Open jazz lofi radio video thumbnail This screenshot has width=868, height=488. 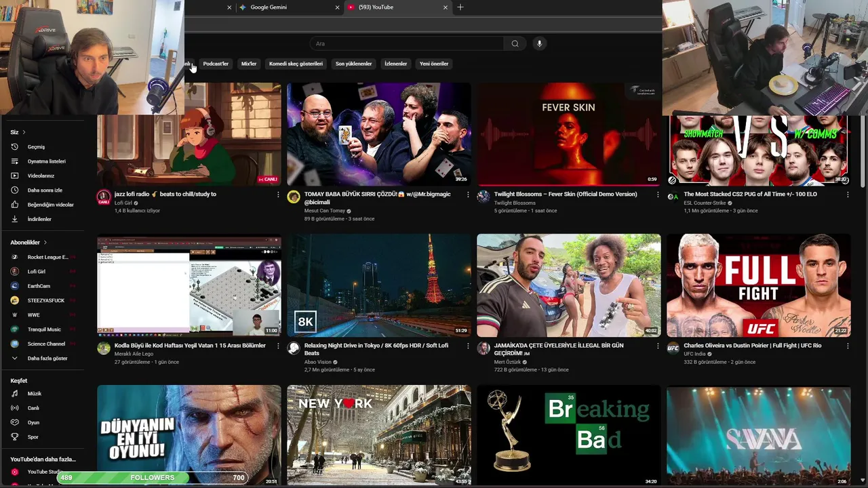tap(189, 134)
